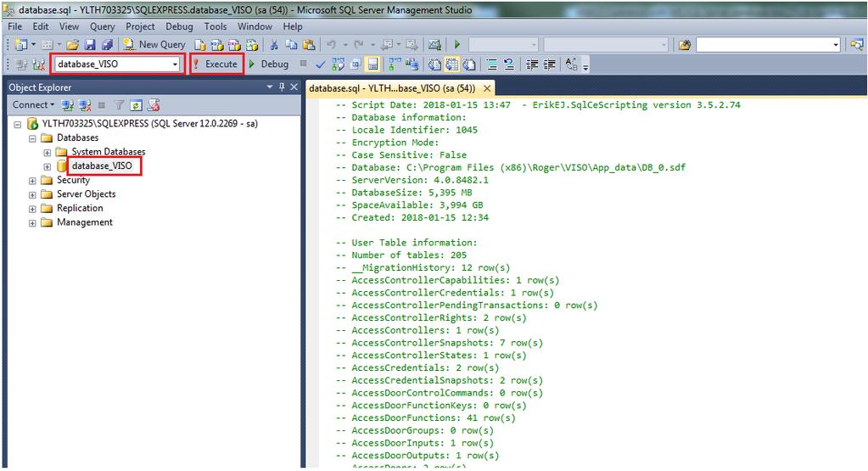Open the Edit menu
The height and width of the screenshot is (471, 868).
tap(41, 26)
